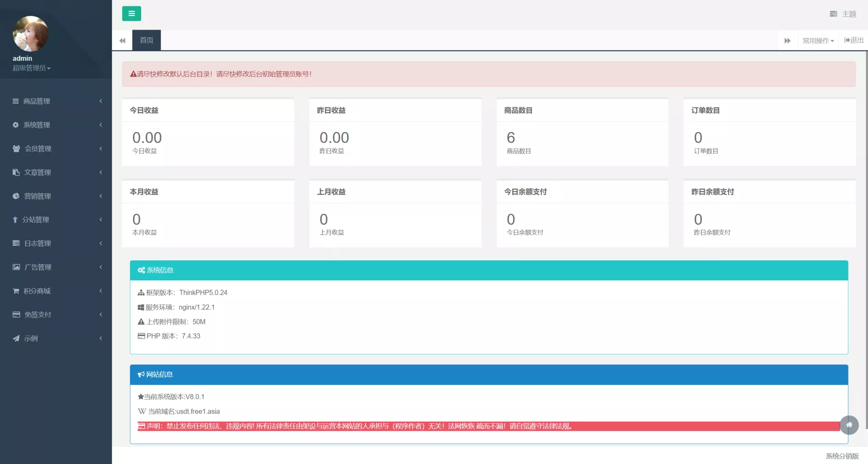Click the admin avatar picture
The width and height of the screenshot is (868, 464).
point(31,34)
